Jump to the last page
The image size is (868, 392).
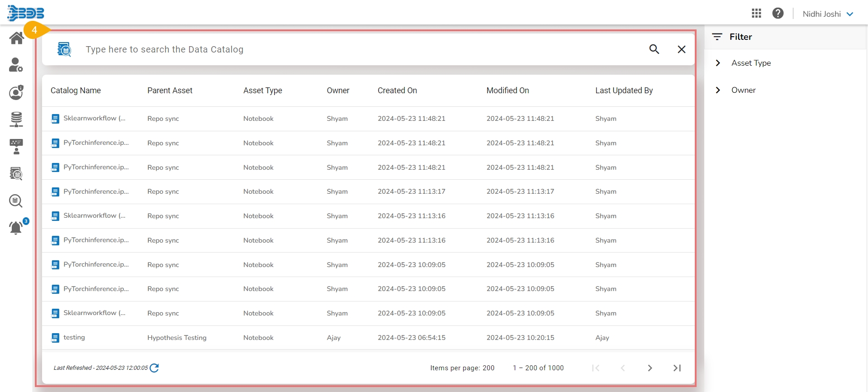click(x=677, y=368)
